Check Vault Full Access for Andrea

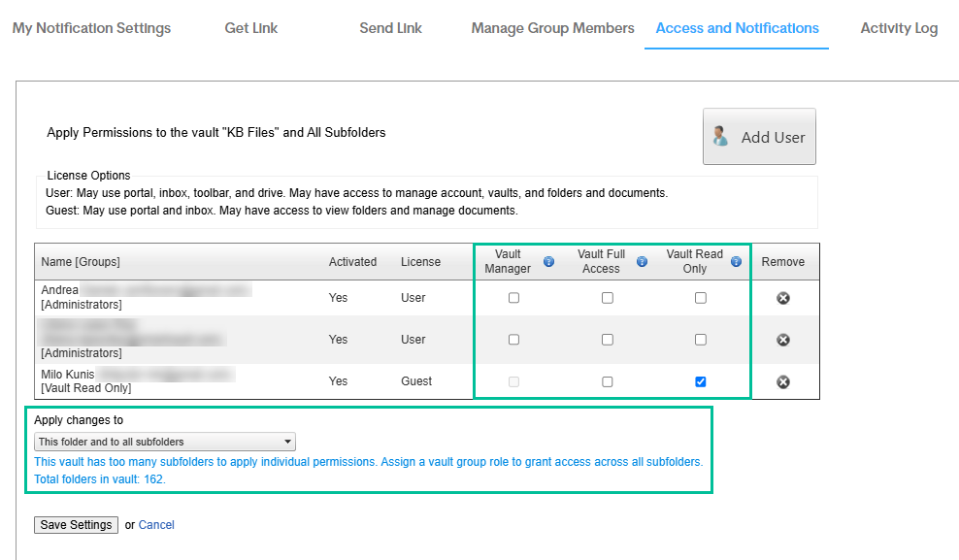[608, 298]
